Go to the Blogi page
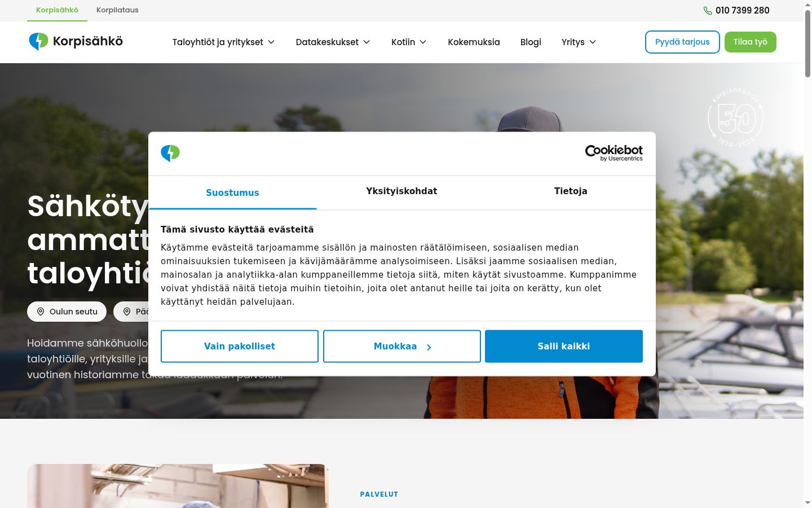The width and height of the screenshot is (812, 508). [x=531, y=42]
